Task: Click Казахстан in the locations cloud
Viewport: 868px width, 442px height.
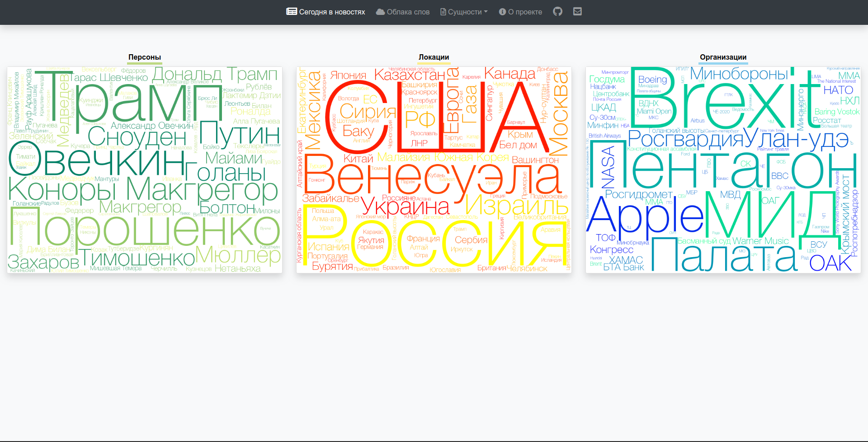Action: click(x=410, y=75)
